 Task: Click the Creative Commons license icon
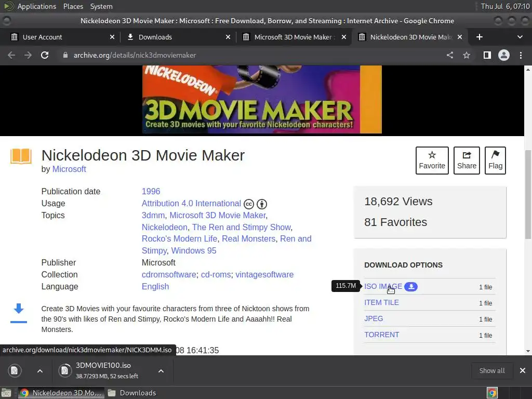click(249, 204)
